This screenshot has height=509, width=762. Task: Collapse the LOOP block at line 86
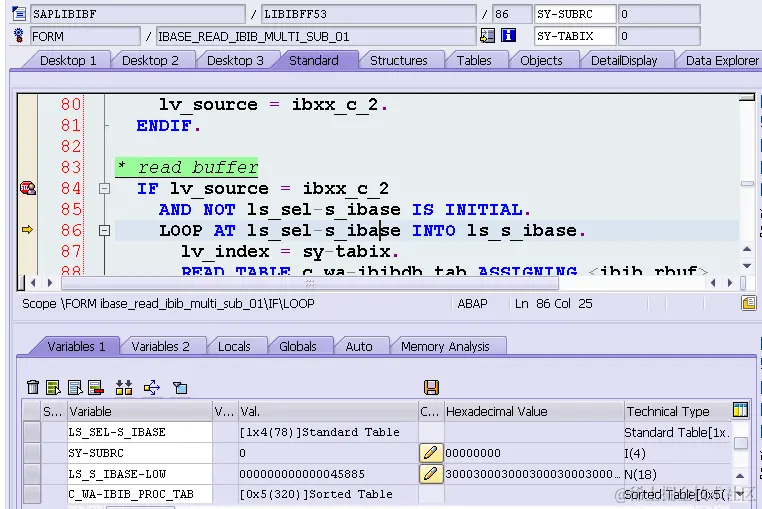point(104,230)
